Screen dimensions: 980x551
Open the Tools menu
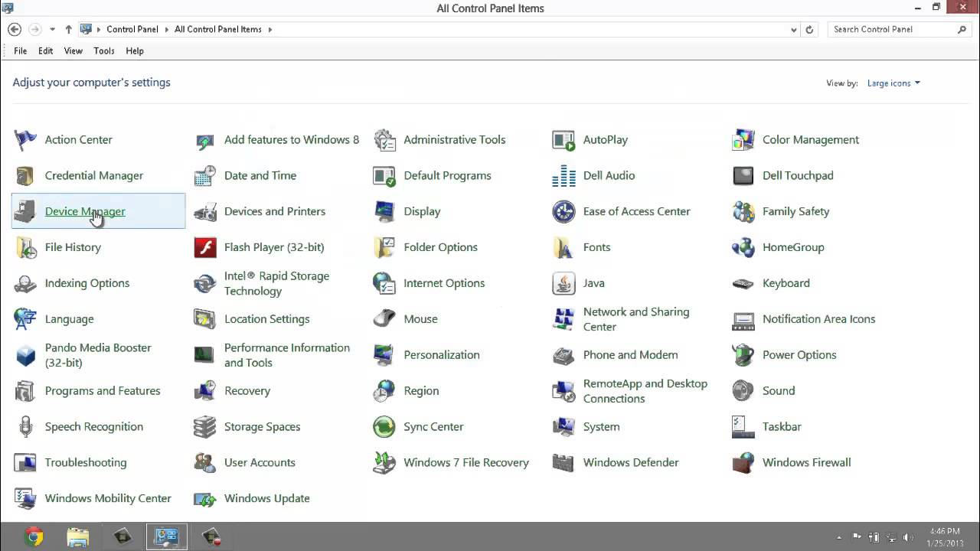104,51
